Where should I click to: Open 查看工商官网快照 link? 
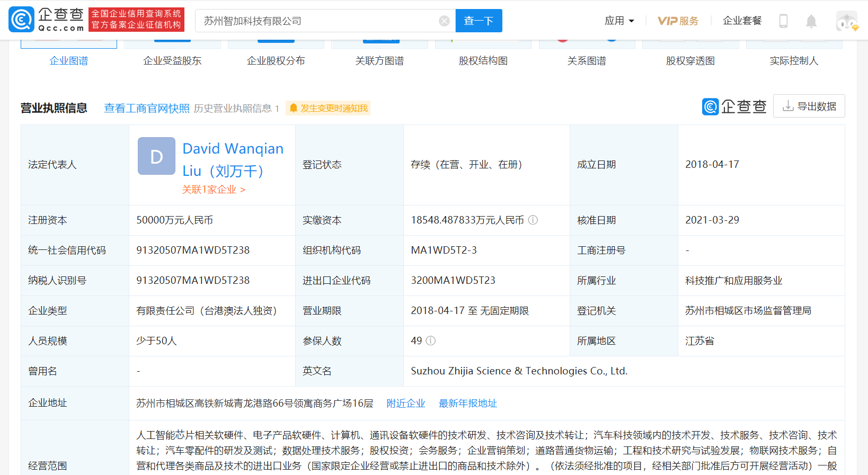[147, 109]
